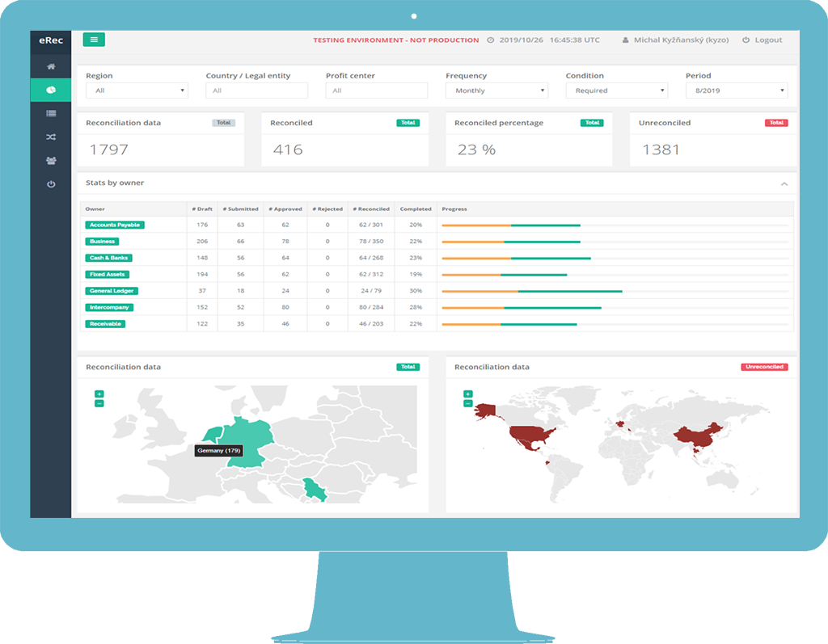Click the home icon in the sidebar

pos(51,66)
